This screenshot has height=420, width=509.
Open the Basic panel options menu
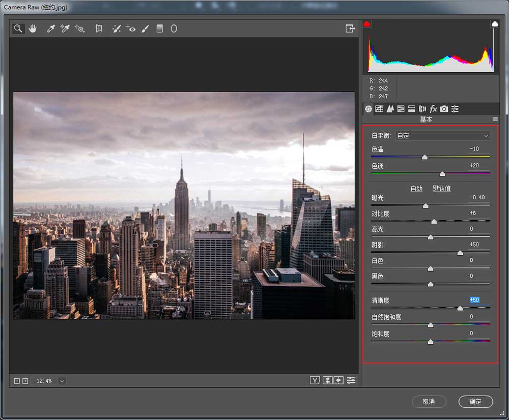(x=495, y=119)
